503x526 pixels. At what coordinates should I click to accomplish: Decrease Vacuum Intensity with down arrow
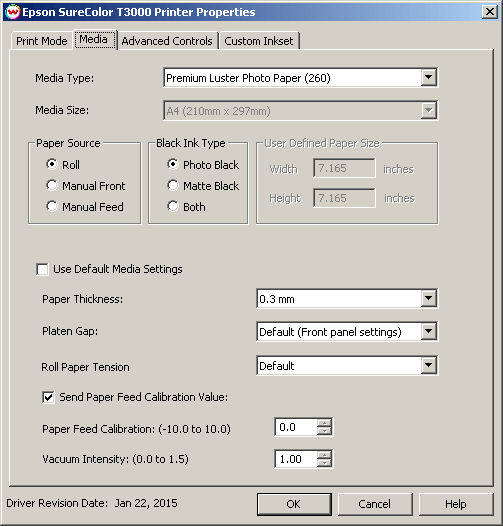pos(324,463)
